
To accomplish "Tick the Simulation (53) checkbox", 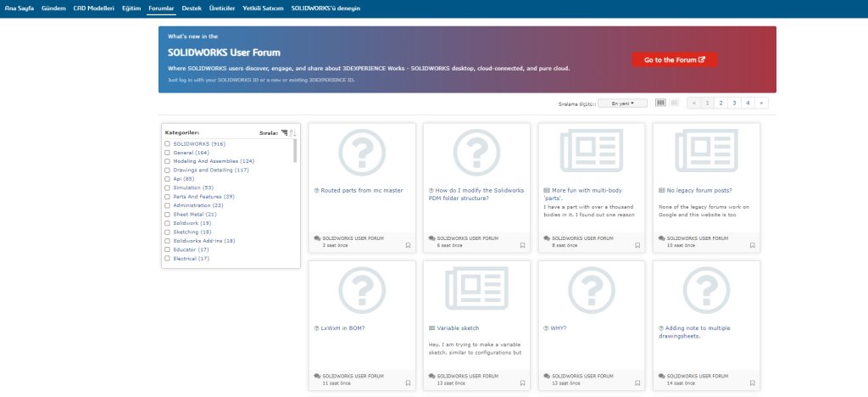I will pyautogui.click(x=167, y=187).
